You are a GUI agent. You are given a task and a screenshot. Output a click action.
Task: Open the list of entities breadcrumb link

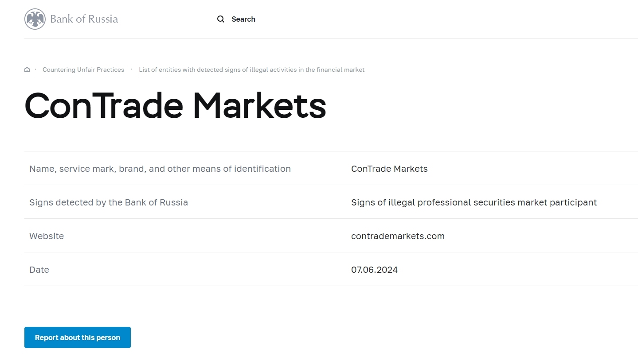point(251,70)
